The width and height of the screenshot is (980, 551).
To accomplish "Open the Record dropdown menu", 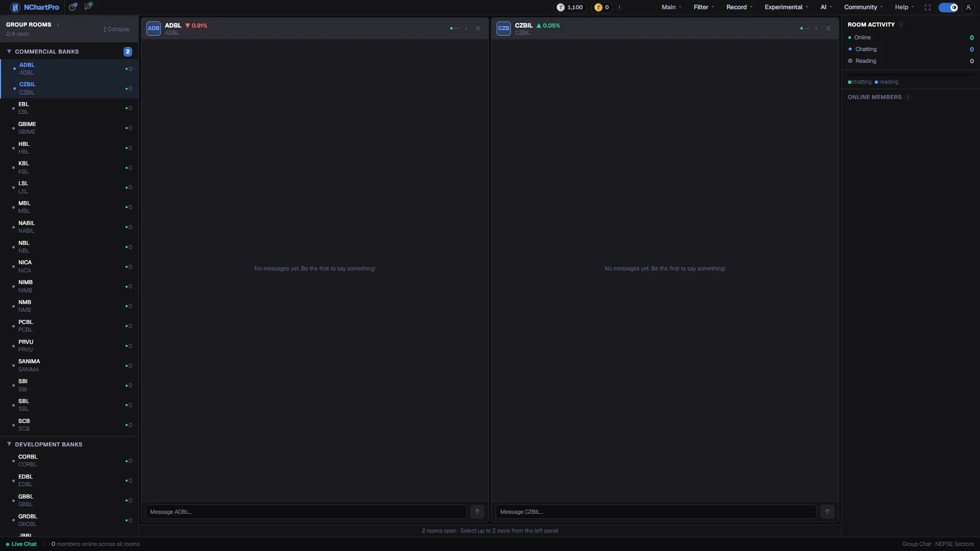I will [x=740, y=7].
